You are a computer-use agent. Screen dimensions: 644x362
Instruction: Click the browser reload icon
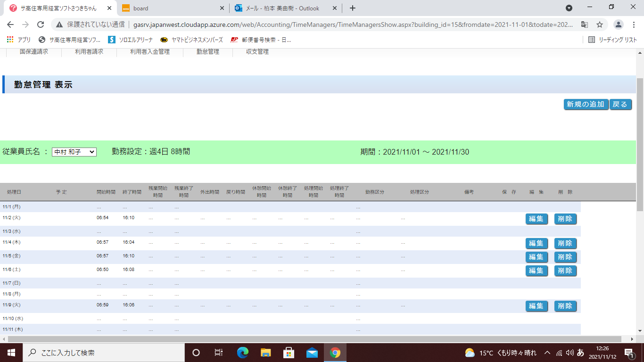click(x=41, y=25)
